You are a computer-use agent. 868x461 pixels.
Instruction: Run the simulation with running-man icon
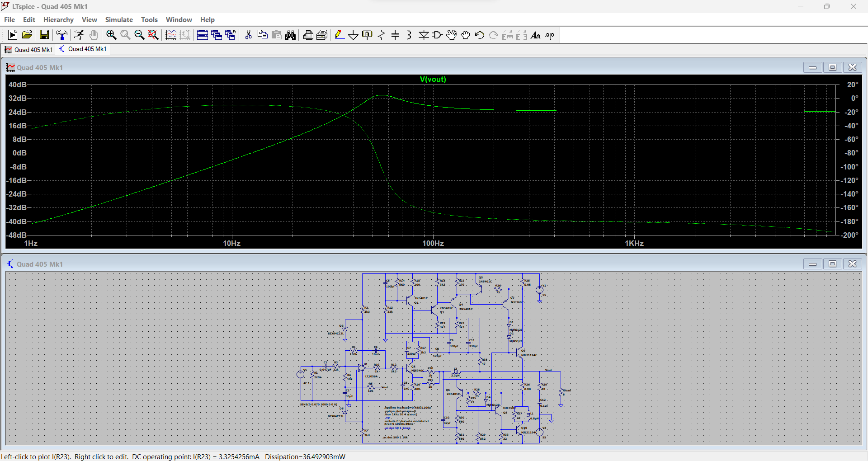point(79,35)
